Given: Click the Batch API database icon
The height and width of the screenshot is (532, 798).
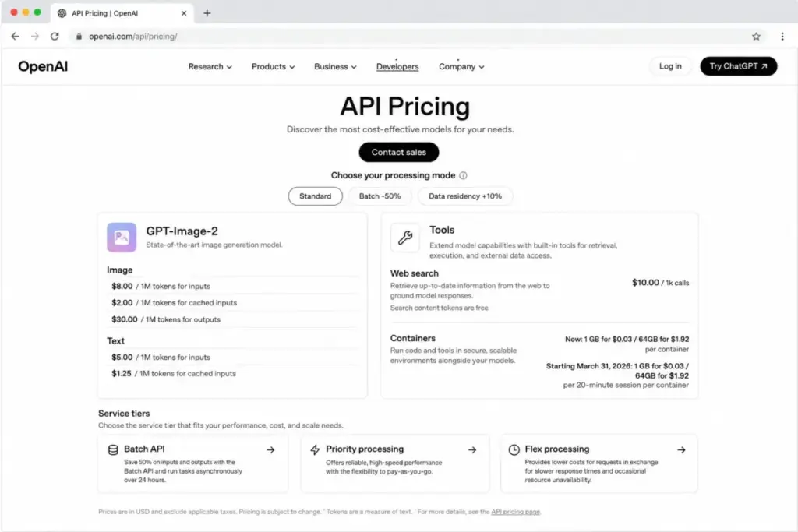Looking at the screenshot, I should 113,449.
